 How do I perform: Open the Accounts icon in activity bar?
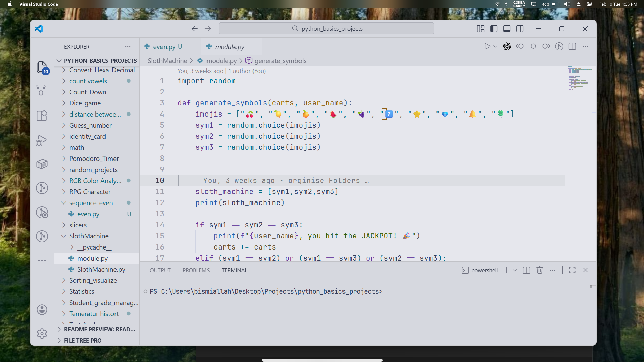click(x=42, y=309)
